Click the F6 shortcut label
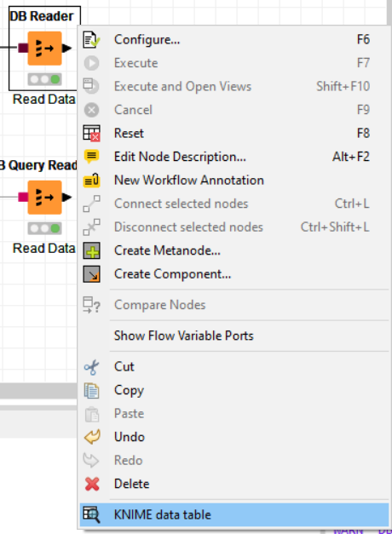The height and width of the screenshot is (534, 392). (x=363, y=39)
